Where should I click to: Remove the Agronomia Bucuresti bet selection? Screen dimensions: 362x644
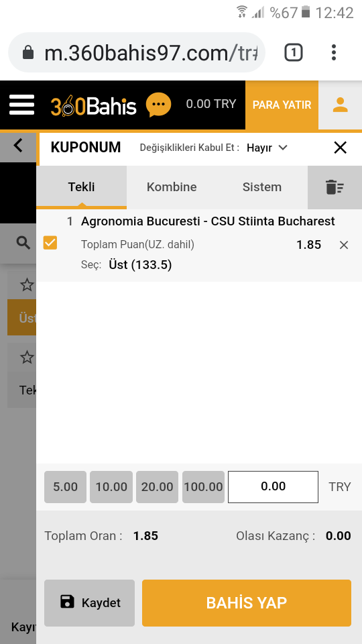[343, 246]
